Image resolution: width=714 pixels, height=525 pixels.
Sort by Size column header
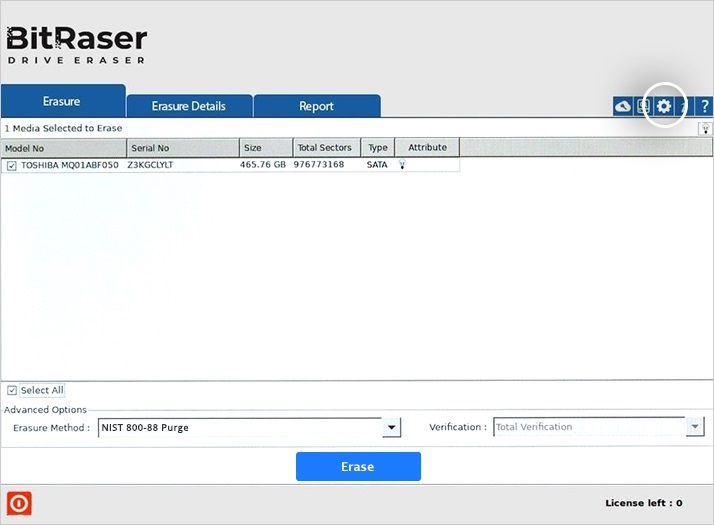point(266,148)
